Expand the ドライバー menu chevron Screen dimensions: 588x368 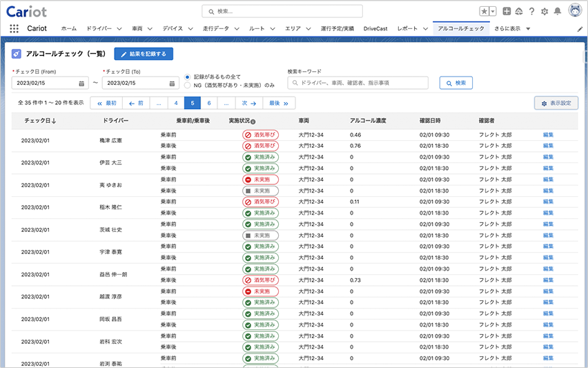pyautogui.click(x=119, y=29)
